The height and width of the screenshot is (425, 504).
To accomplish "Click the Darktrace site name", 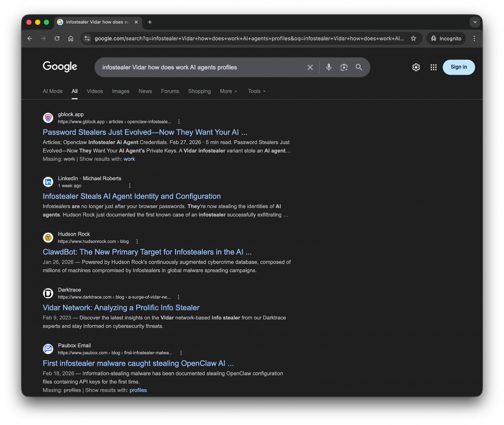I will pyautogui.click(x=69, y=290).
